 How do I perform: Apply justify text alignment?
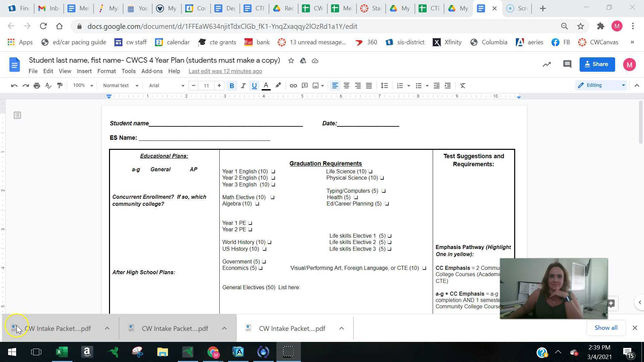369,86
